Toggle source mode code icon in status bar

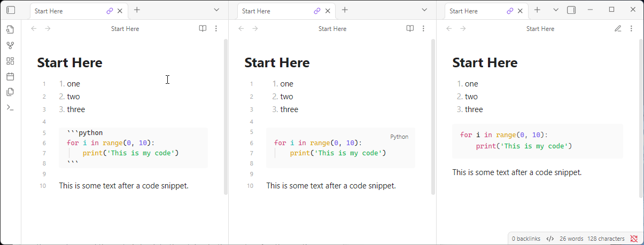pyautogui.click(x=550, y=239)
